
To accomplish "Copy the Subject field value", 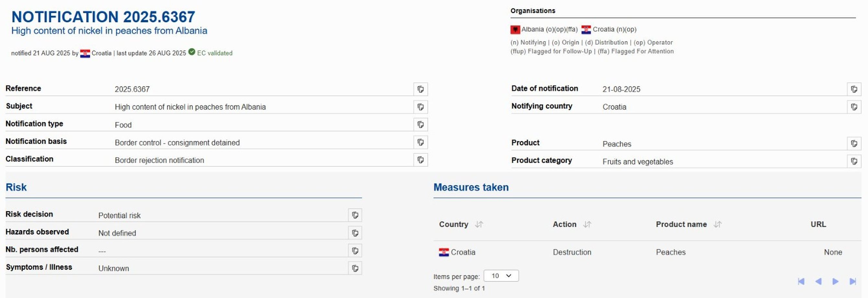I will [421, 107].
